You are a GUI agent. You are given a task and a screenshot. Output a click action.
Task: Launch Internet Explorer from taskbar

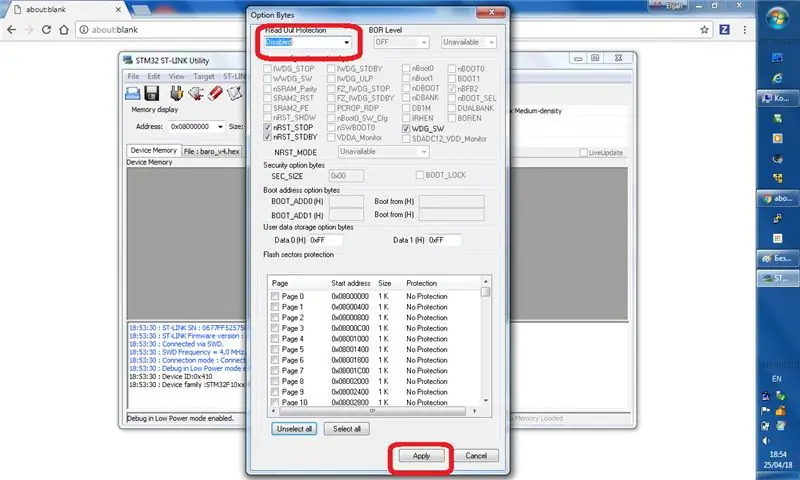(778, 78)
